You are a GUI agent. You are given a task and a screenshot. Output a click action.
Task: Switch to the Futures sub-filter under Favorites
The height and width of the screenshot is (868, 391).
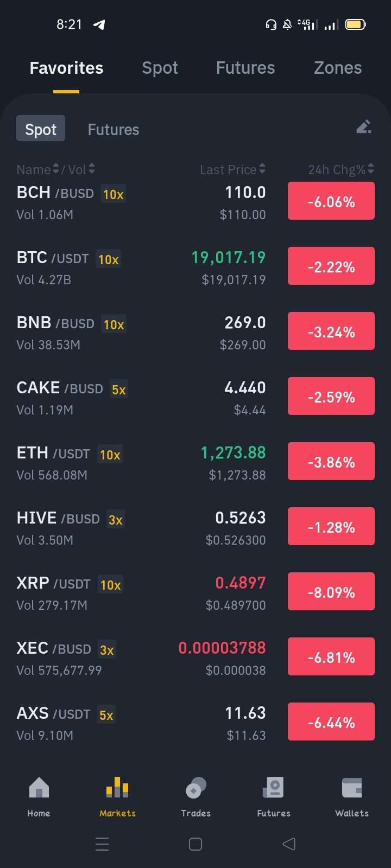(x=113, y=130)
